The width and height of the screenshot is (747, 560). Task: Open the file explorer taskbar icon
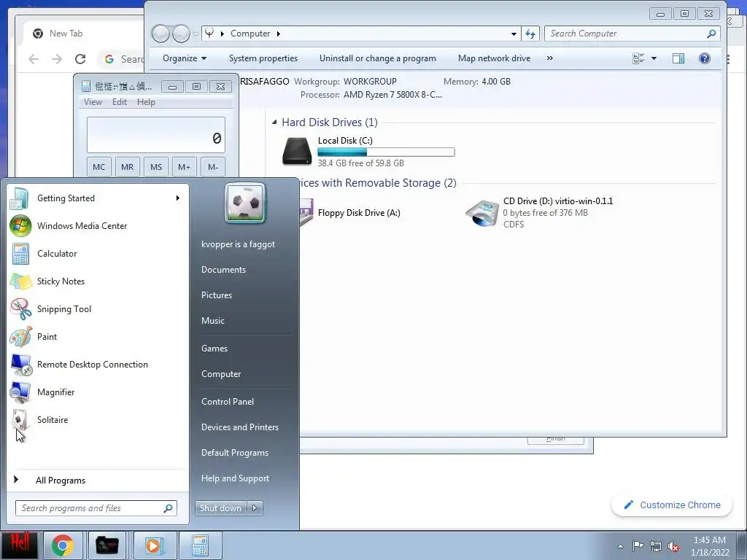(107, 545)
